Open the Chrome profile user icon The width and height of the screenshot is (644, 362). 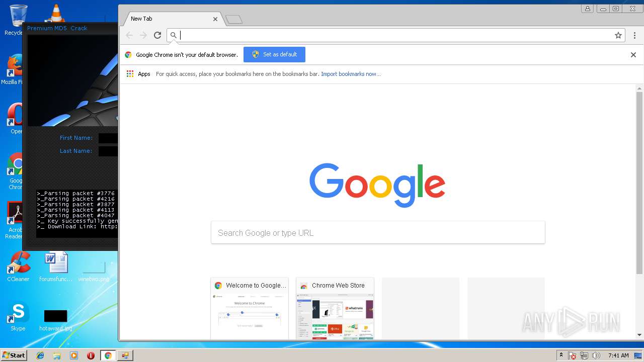[587, 9]
